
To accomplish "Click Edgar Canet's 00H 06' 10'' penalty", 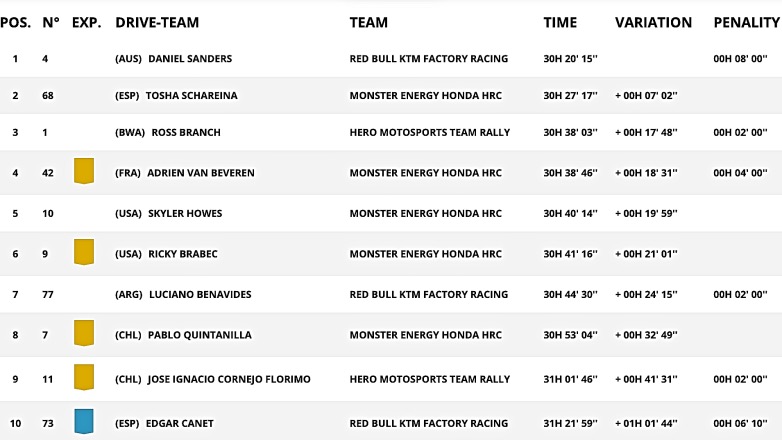I will point(740,424).
